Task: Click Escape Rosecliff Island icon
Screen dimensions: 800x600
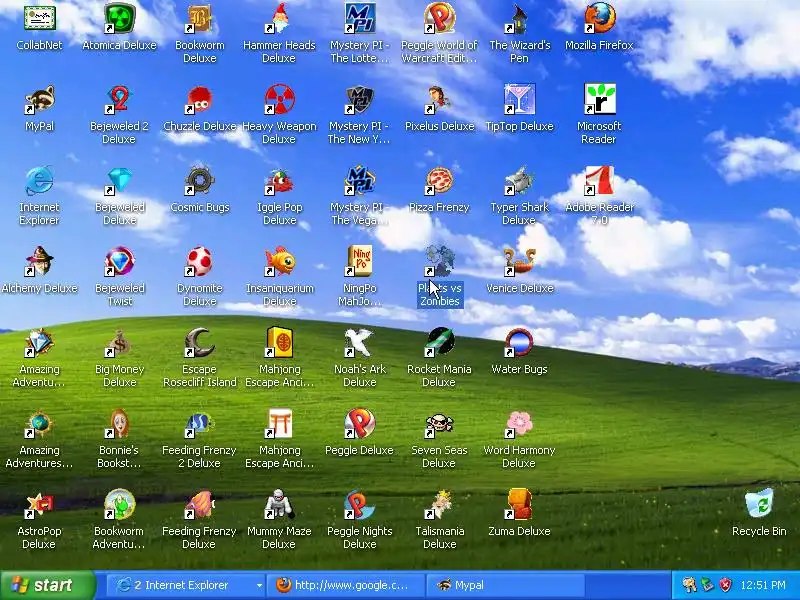Action: (199, 342)
